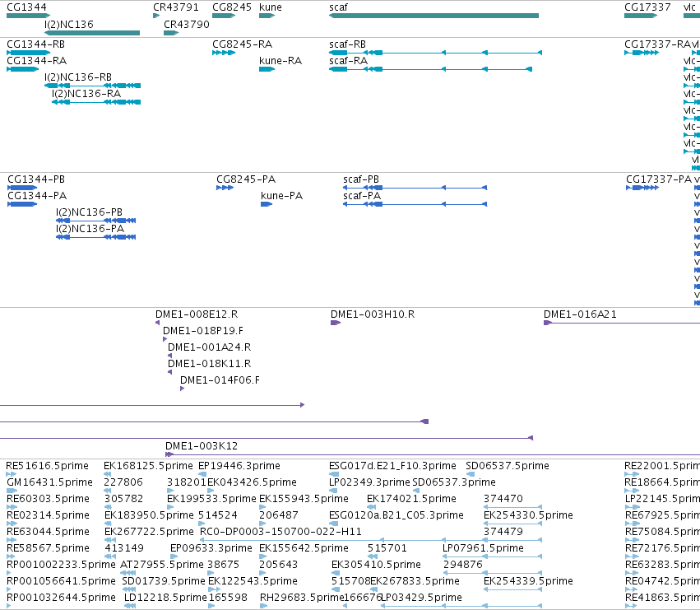The image size is (700, 610).
Task: Click EST RE51616.5prime
Action: [x=48, y=466]
